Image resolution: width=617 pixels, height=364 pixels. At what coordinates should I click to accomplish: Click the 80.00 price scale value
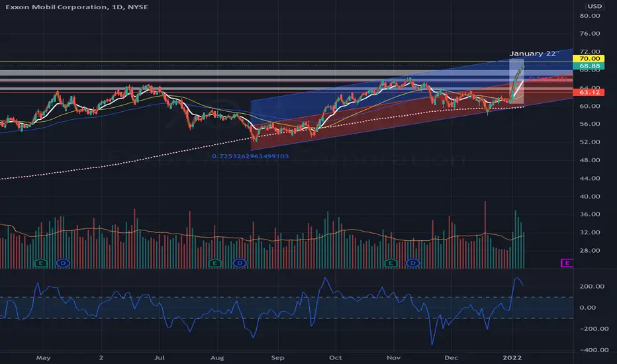[590, 16]
